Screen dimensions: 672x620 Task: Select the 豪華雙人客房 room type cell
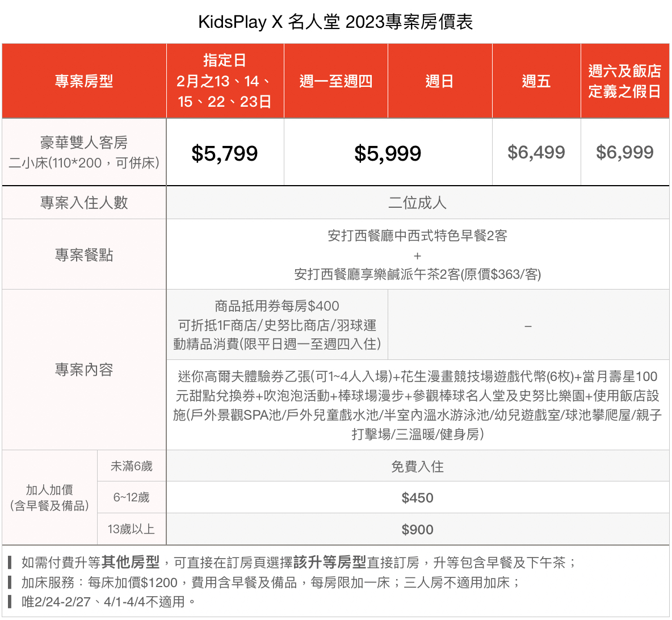[x=84, y=152]
